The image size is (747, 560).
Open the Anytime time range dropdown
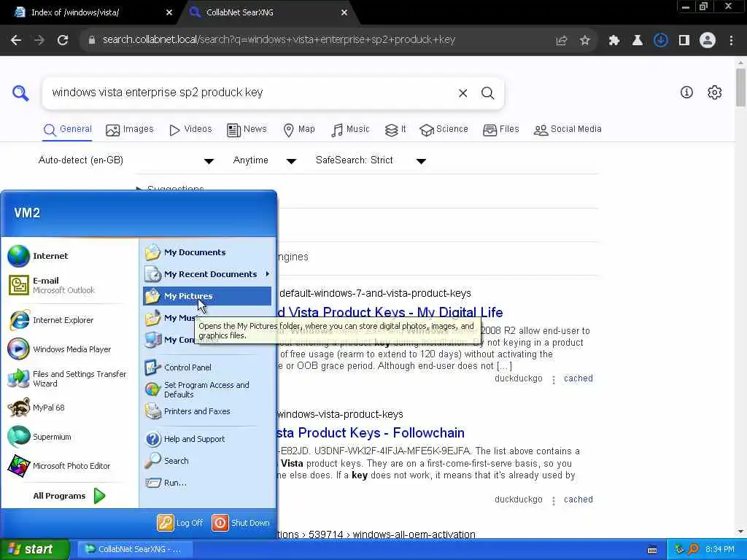tap(264, 160)
